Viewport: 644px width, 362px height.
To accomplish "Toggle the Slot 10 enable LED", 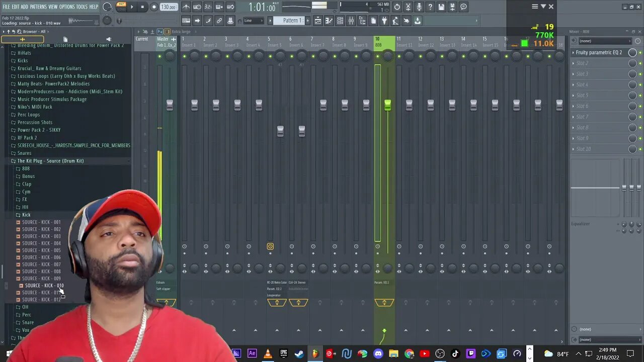I will 640,149.
